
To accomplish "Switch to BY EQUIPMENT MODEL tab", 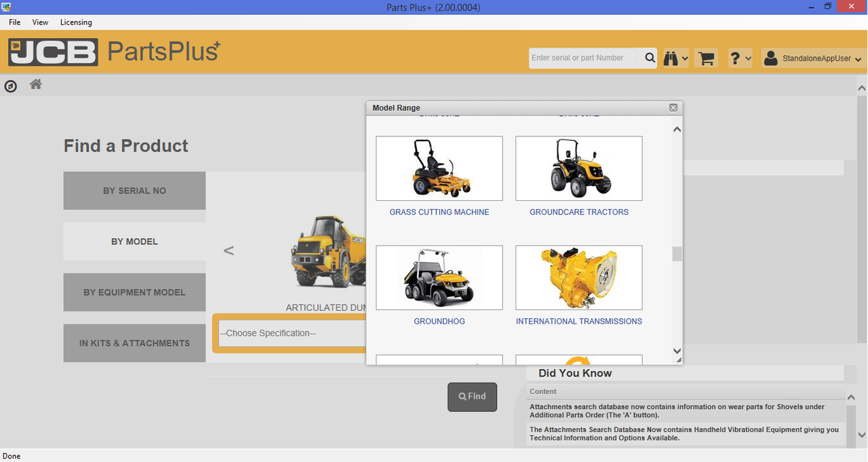I will (134, 292).
